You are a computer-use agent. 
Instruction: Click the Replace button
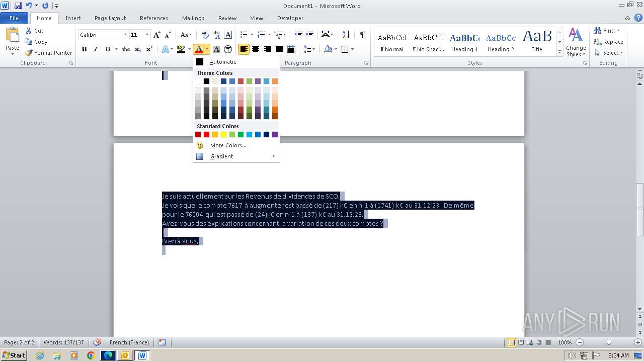[x=608, y=42]
